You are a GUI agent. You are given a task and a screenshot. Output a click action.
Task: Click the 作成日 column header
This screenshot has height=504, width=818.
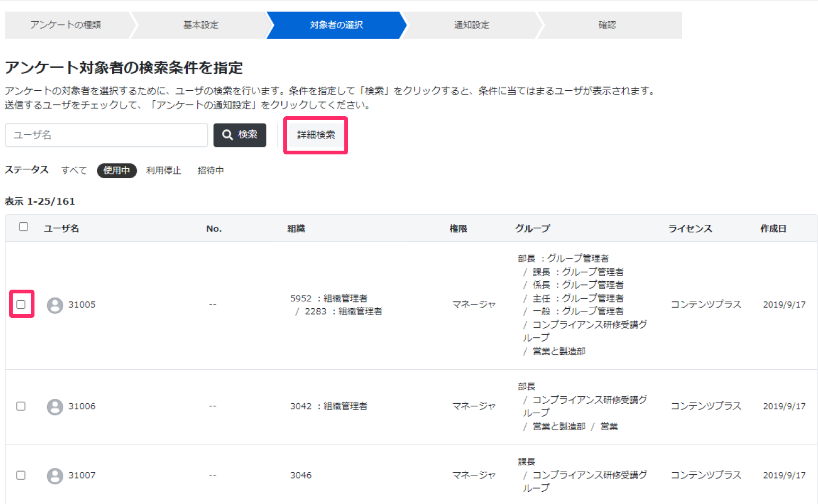click(773, 229)
